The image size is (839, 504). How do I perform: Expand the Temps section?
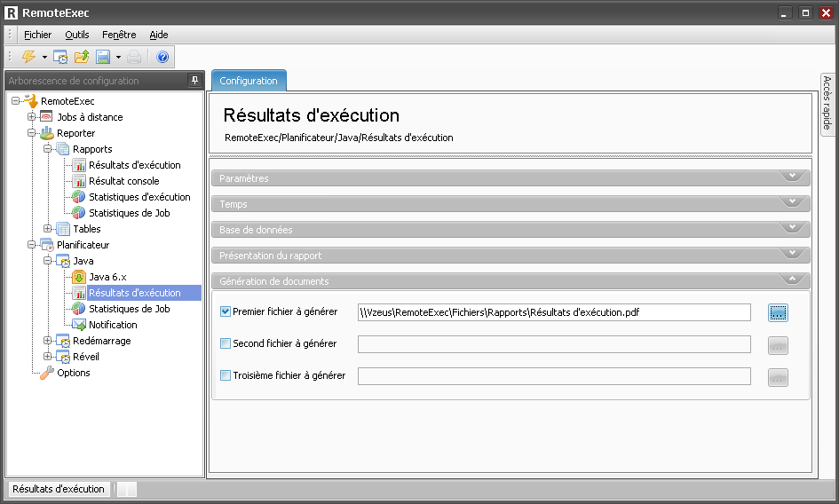pyautogui.click(x=511, y=204)
